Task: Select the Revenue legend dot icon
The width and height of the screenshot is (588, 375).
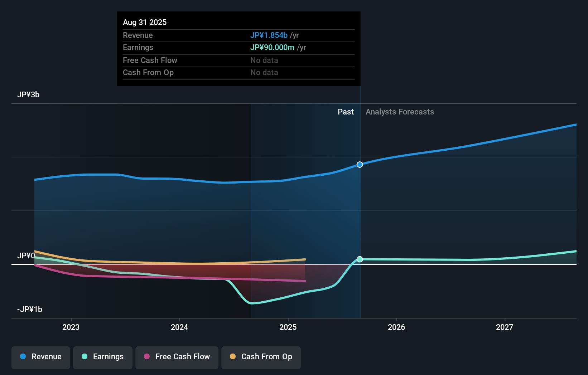Action: click(23, 357)
